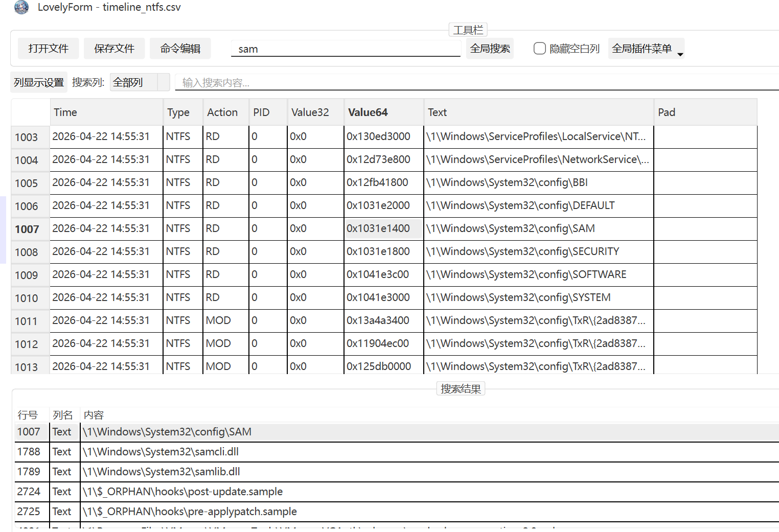Image resolution: width=779 pixels, height=532 pixels.
Task: Click time cell in row 1010
Action: [106, 297]
